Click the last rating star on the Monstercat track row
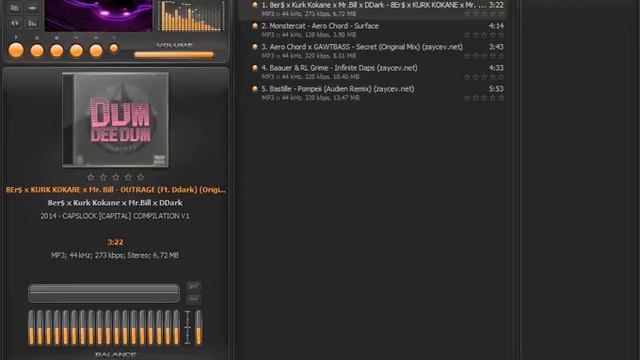Viewport: 640px width, 360px height. 501,35
